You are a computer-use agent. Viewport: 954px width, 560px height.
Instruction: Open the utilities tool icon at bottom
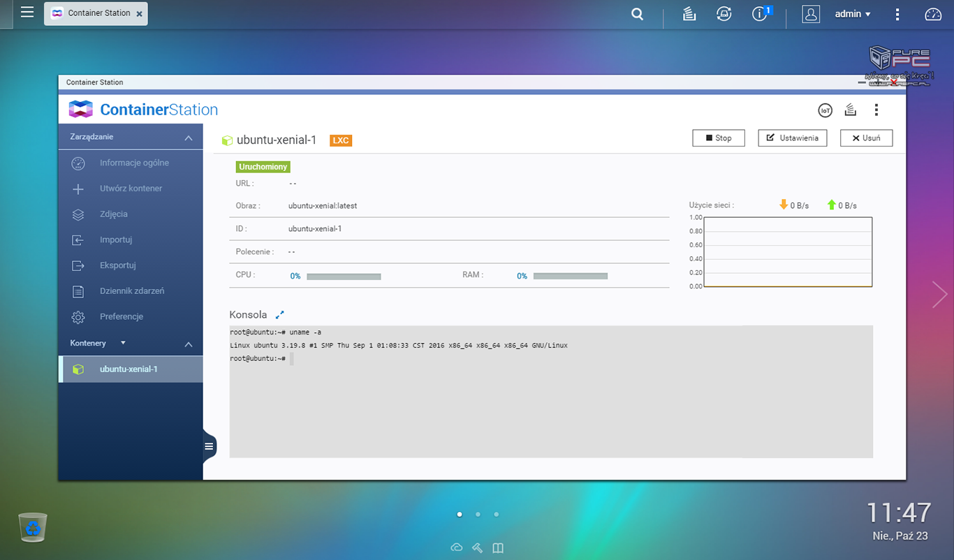pyautogui.click(x=478, y=547)
